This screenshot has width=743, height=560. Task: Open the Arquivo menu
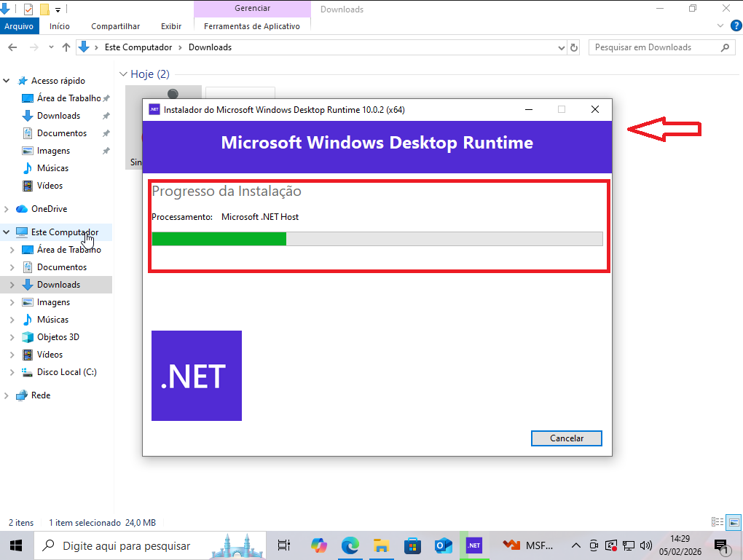(x=19, y=26)
